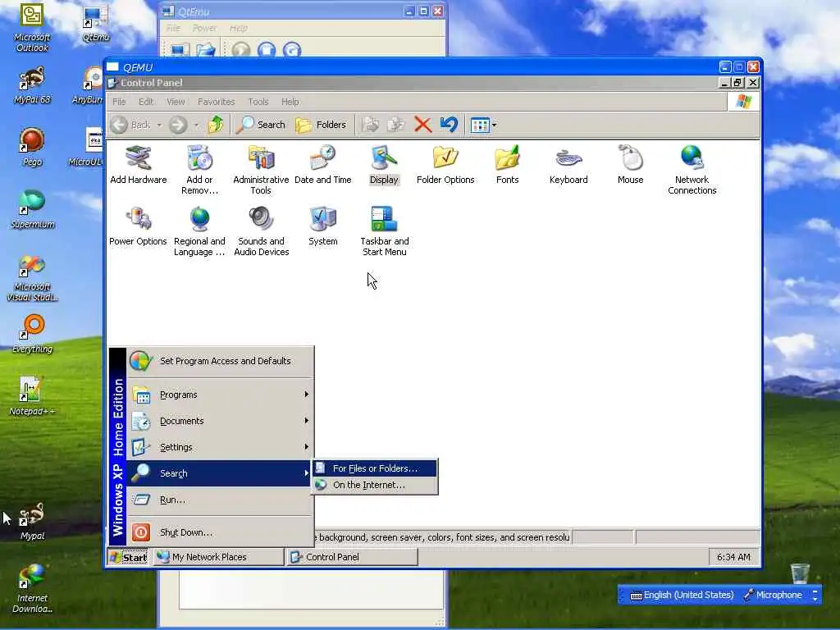This screenshot has width=840, height=630.
Task: Expand the Settings submenu
Action: pos(220,447)
